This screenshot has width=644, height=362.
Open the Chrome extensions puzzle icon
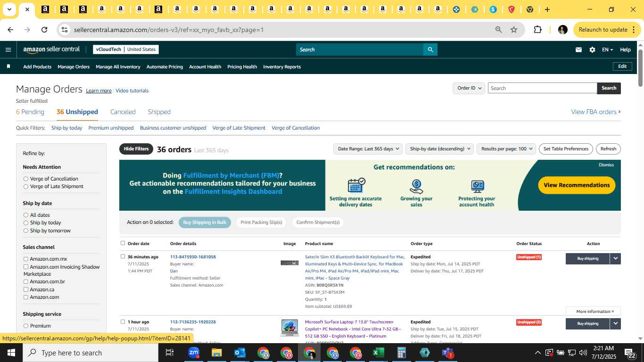point(537,30)
